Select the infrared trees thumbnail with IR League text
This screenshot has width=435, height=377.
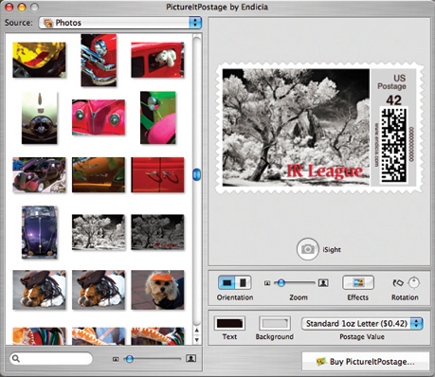coord(158,232)
